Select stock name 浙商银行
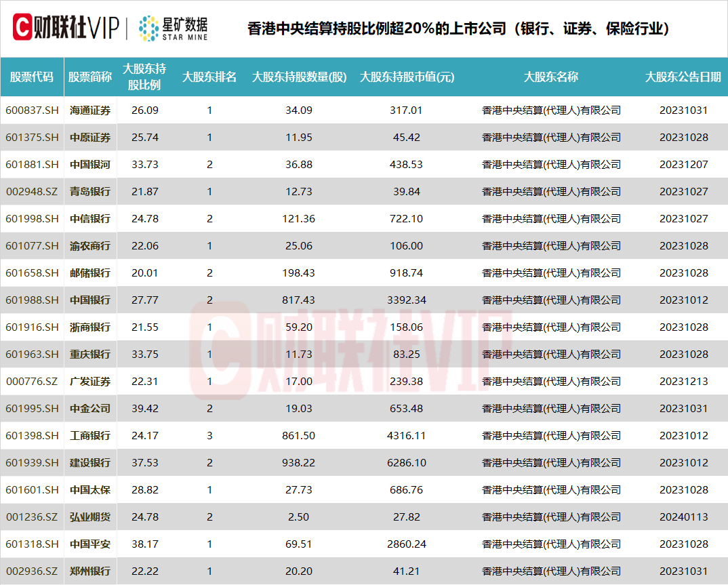The image size is (728, 585). 90,327
